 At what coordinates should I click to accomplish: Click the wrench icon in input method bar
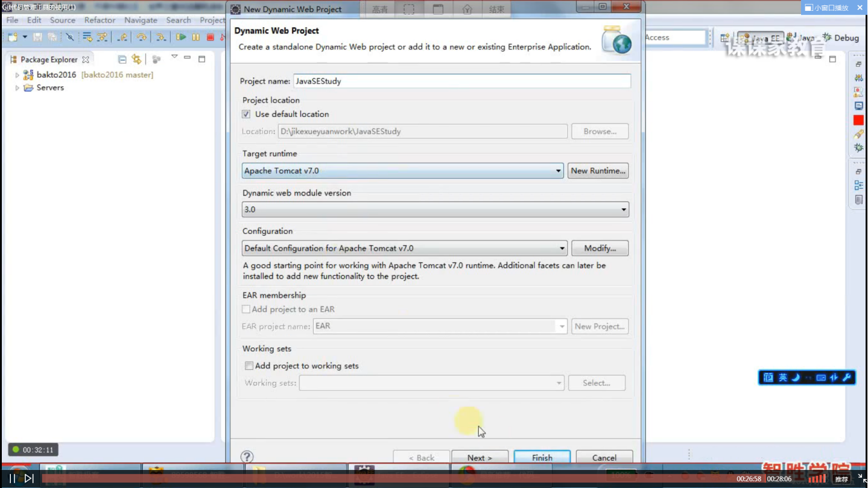[847, 378]
